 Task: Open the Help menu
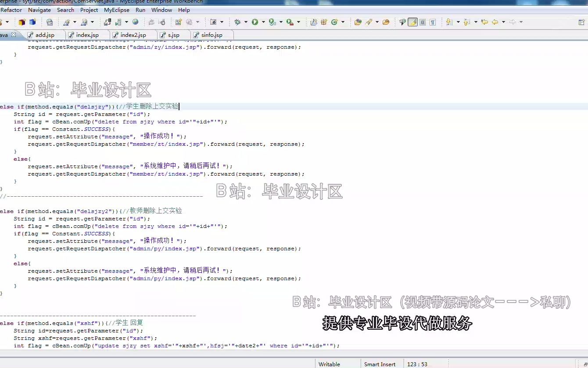[x=184, y=10]
